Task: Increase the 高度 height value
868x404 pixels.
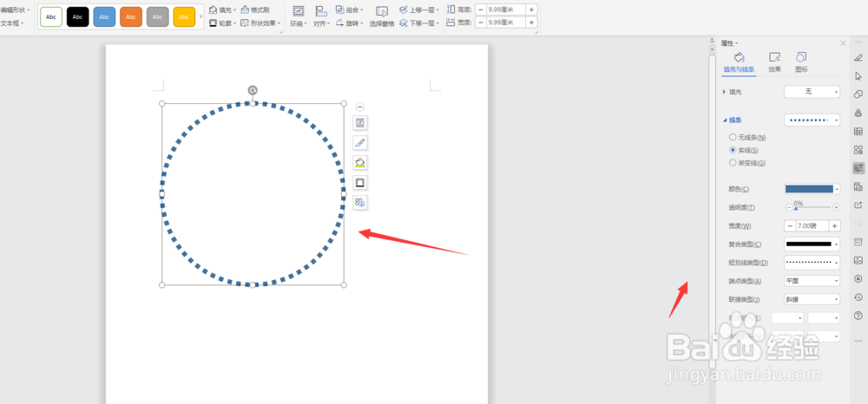Action: click(x=531, y=10)
